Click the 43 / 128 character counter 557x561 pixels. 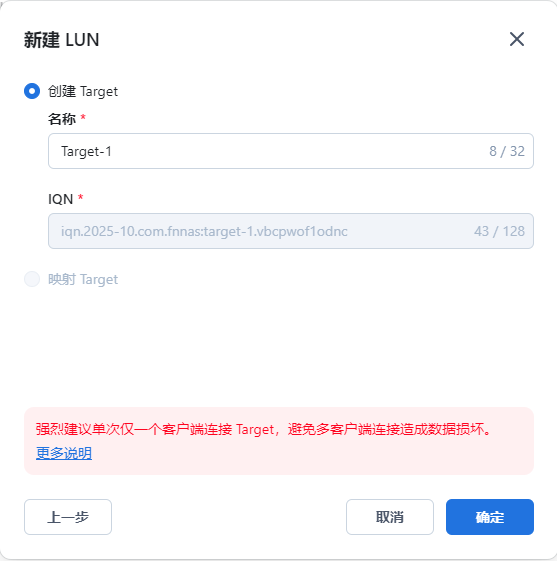(x=499, y=231)
